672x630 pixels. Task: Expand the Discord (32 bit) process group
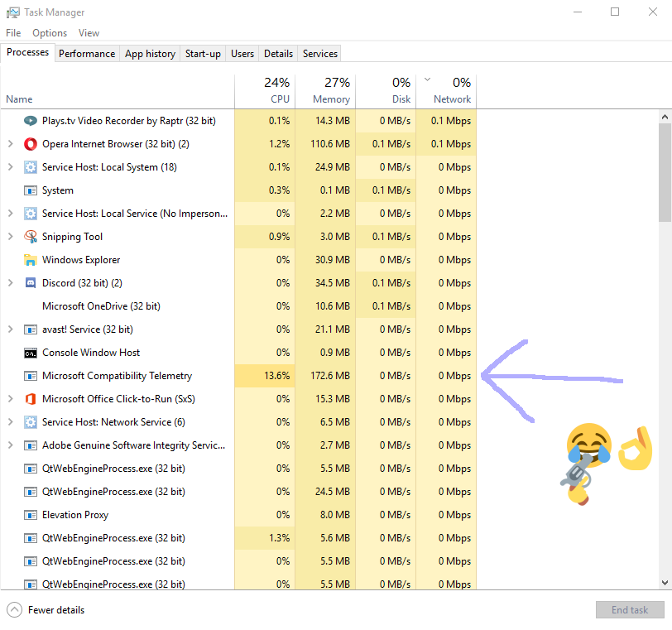[11, 283]
